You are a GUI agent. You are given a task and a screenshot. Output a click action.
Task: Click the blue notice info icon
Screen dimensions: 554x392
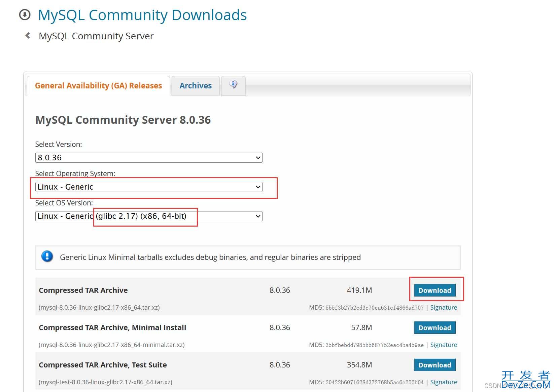[x=47, y=257]
